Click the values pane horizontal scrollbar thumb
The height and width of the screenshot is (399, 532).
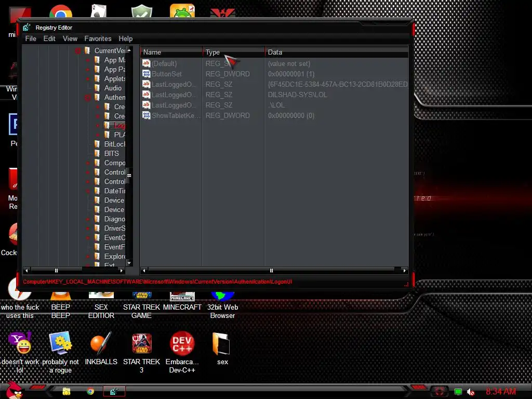[271, 270]
